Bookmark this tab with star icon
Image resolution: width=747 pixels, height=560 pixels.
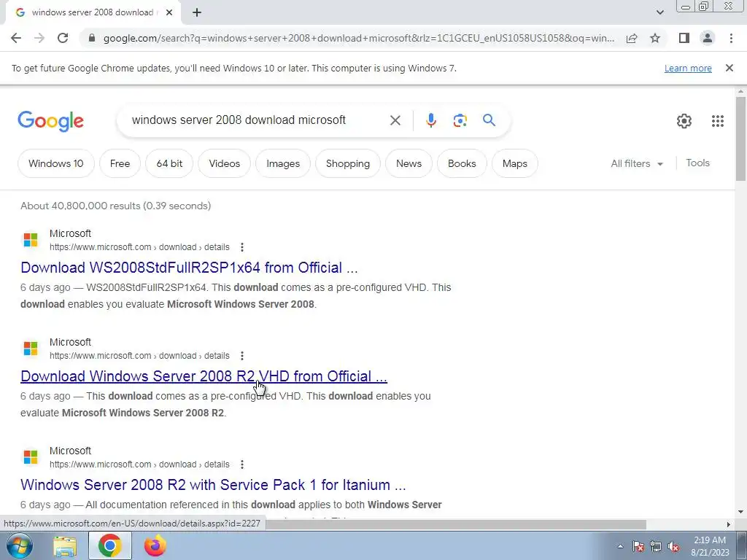pos(655,38)
